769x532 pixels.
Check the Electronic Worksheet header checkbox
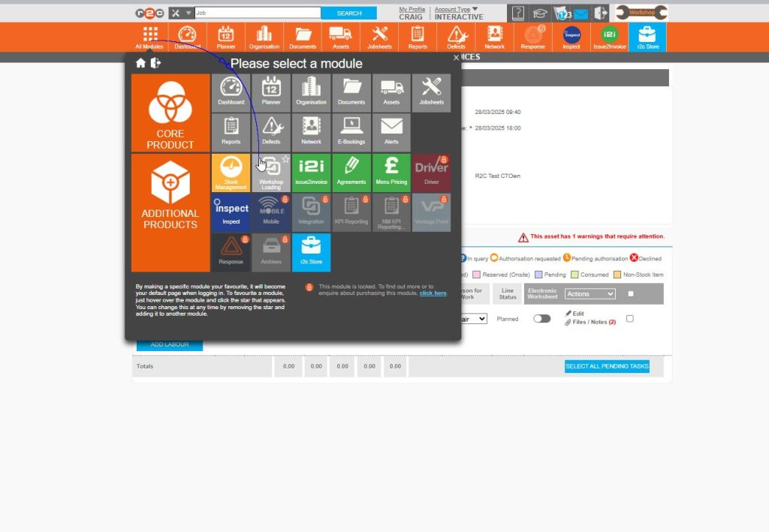631,293
